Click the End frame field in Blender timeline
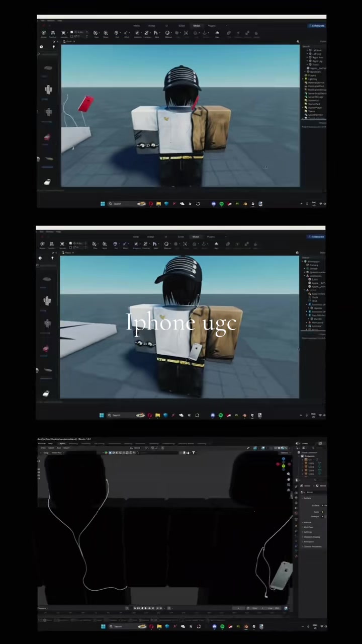The width and height of the screenshot is (362, 644). 274,608
